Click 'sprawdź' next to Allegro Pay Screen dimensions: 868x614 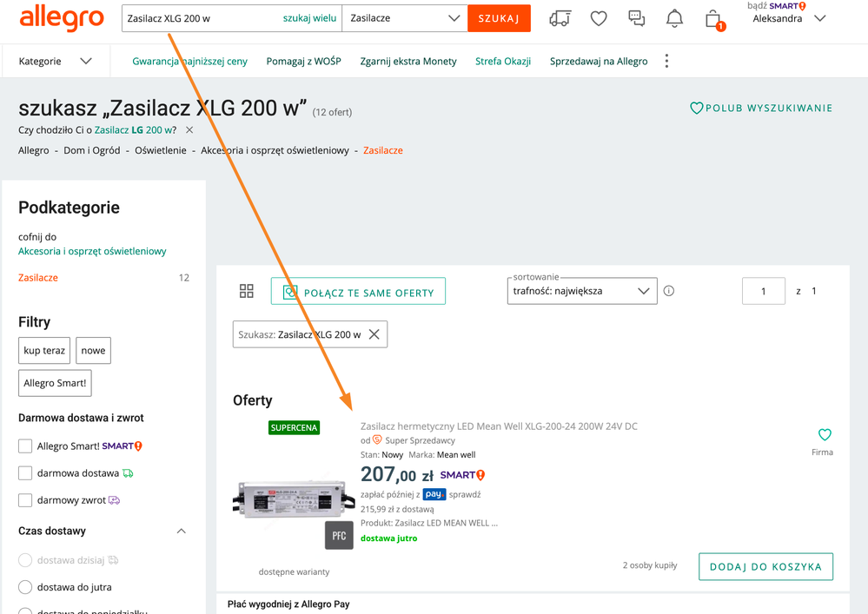(465, 494)
